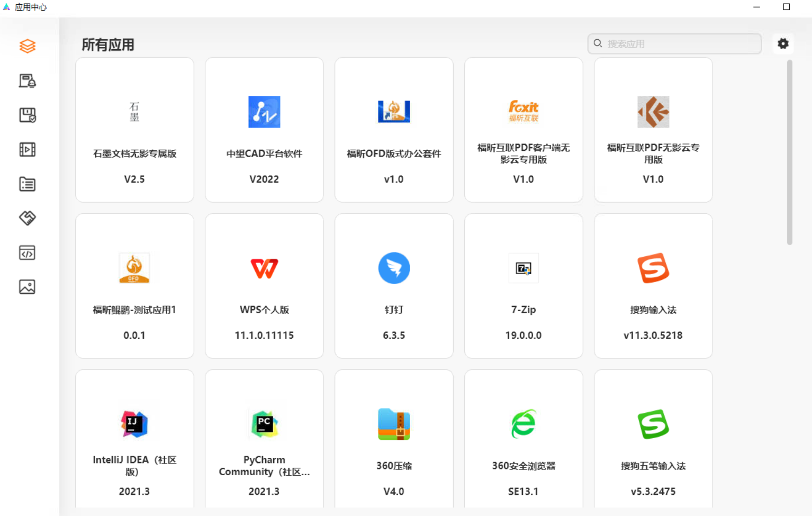Click the 钉钉 blue wing icon
Image resolution: width=812 pixels, height=516 pixels.
394,268
